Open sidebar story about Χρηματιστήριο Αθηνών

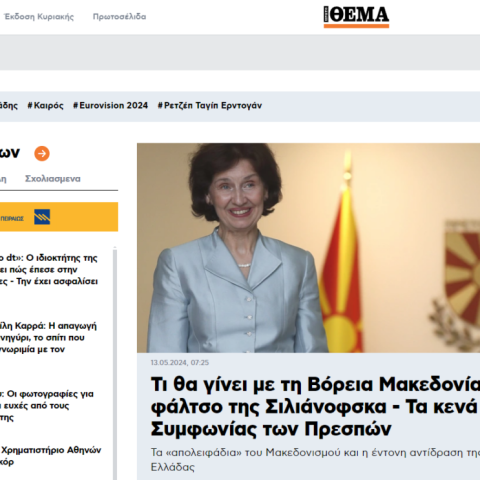[x=51, y=456]
